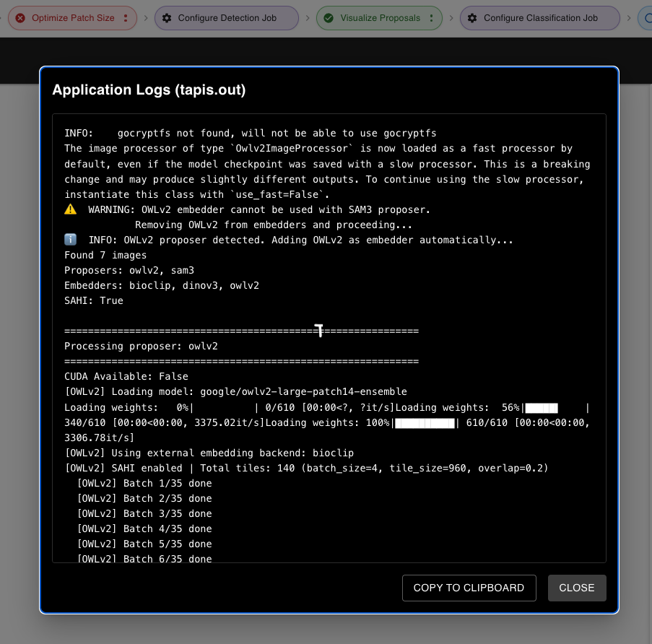Click the 'Batch 4/35 done' log line
The image size is (652, 644).
[144, 528]
